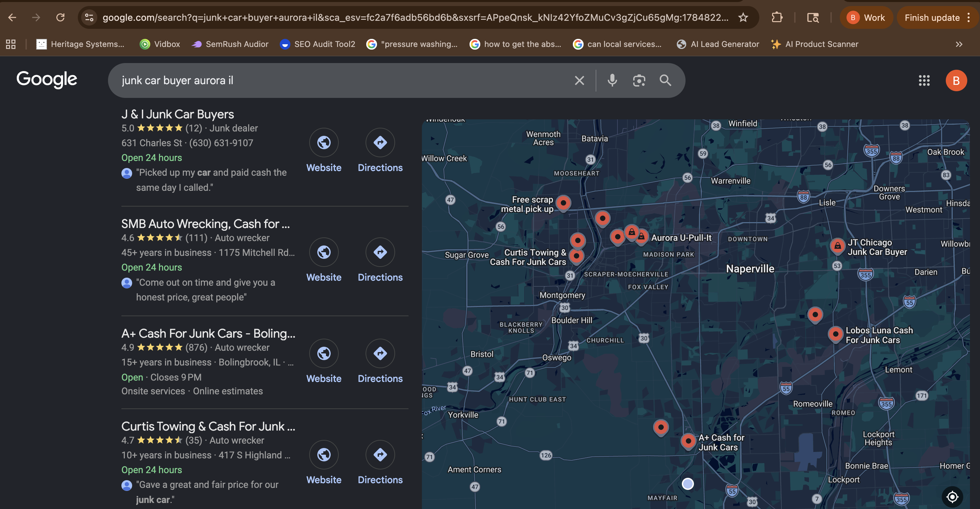Open the "pressure washing..." bookmark
The image size is (980, 509).
[412, 44]
